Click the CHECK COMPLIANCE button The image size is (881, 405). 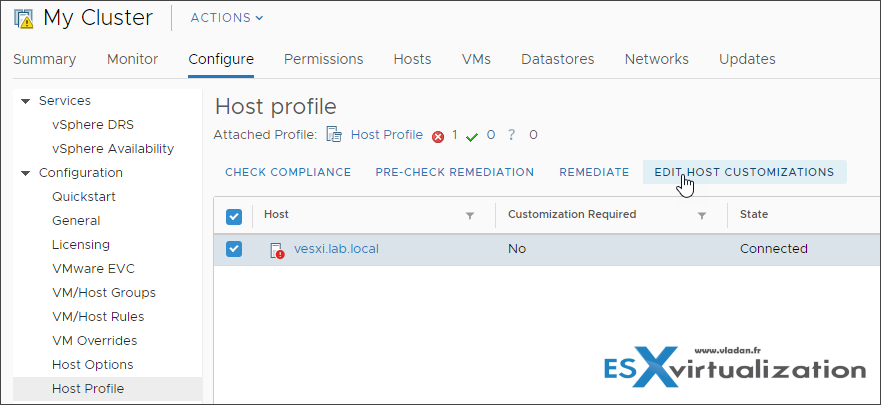tap(288, 172)
